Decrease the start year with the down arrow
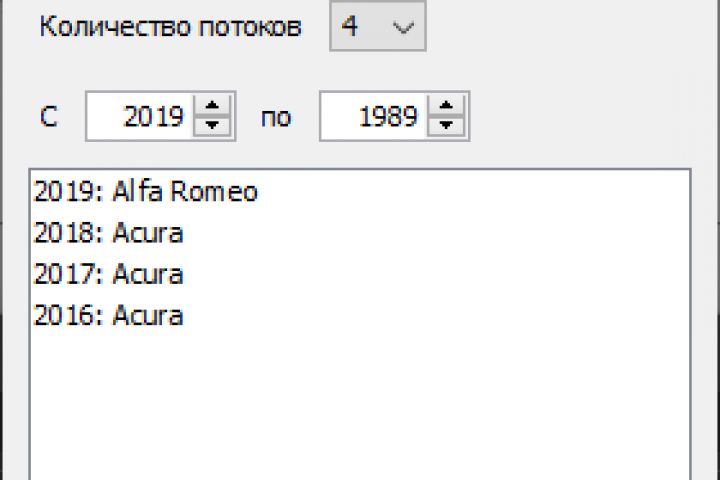720x480 pixels. pyautogui.click(x=211, y=126)
